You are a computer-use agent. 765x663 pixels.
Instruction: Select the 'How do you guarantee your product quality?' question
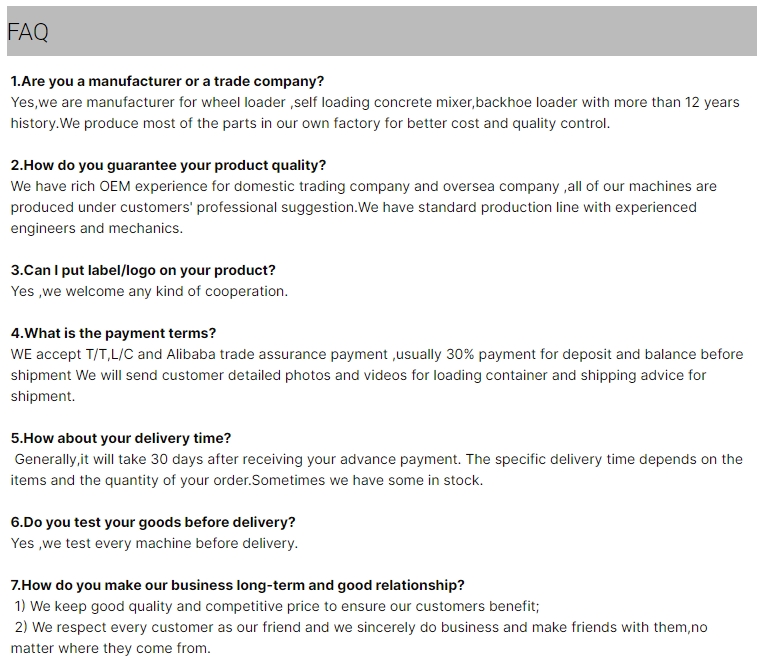[x=168, y=165]
